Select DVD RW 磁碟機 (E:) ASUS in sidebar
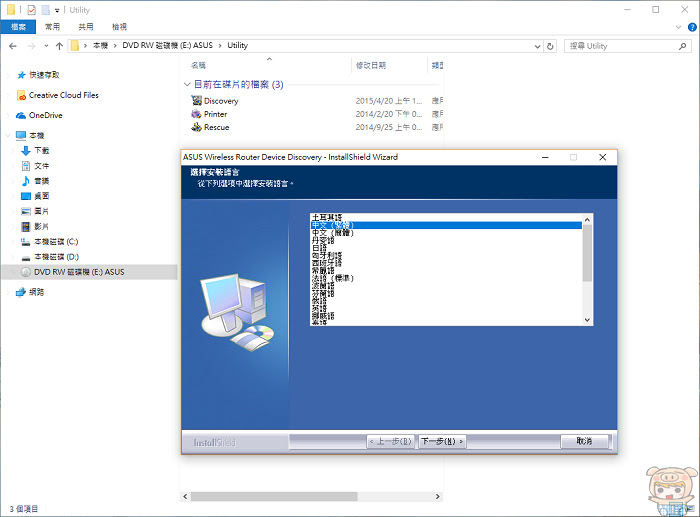 [79, 272]
